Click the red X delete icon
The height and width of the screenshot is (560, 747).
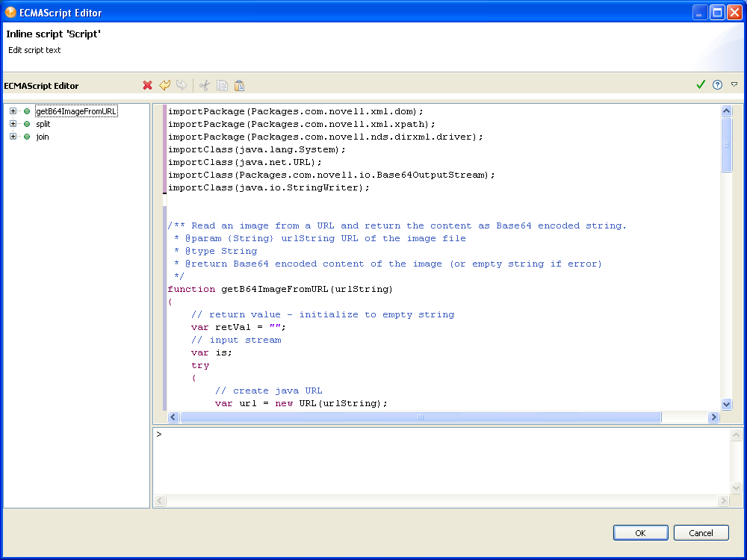pyautogui.click(x=148, y=85)
